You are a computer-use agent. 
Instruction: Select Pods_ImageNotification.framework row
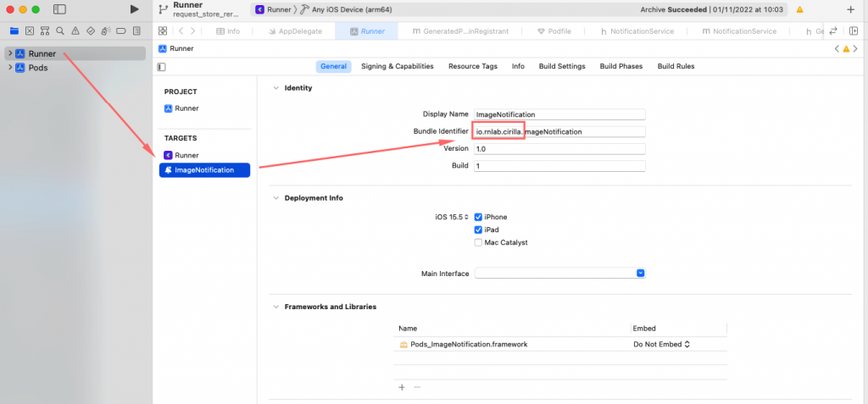[x=559, y=344]
